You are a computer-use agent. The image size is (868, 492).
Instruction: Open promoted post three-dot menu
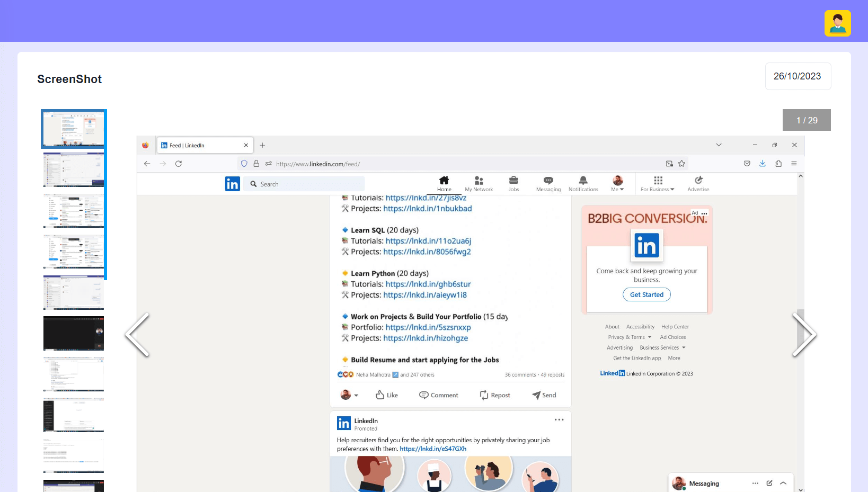[559, 419]
